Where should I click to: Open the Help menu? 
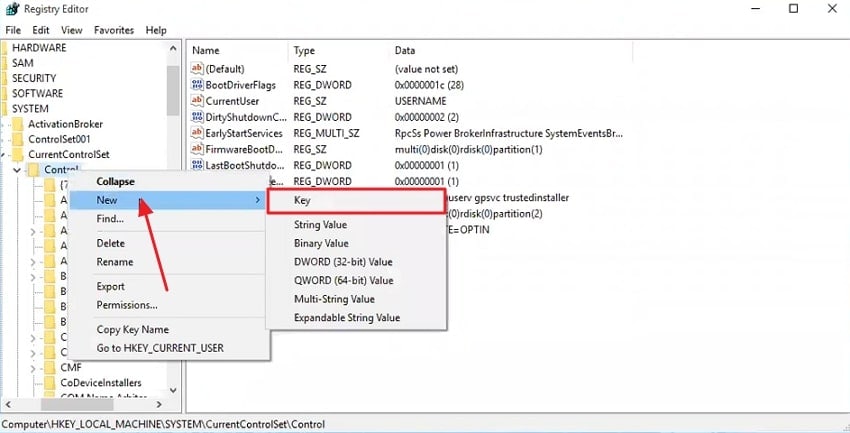point(156,30)
